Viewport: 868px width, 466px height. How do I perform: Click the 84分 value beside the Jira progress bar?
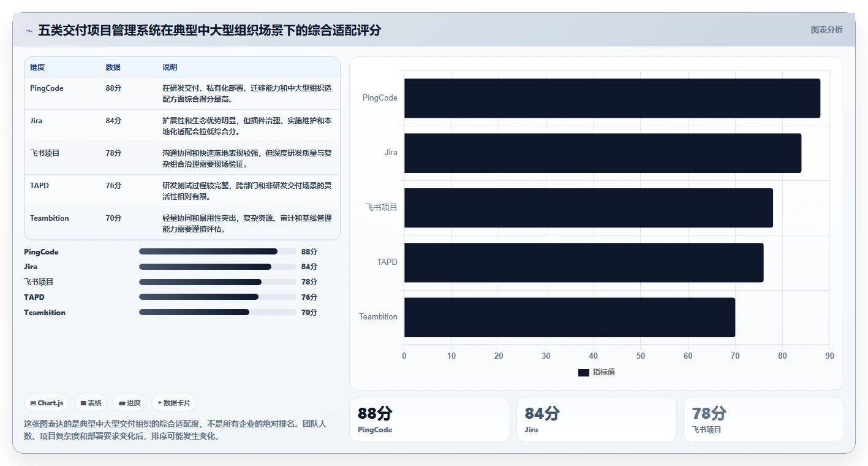coord(309,267)
